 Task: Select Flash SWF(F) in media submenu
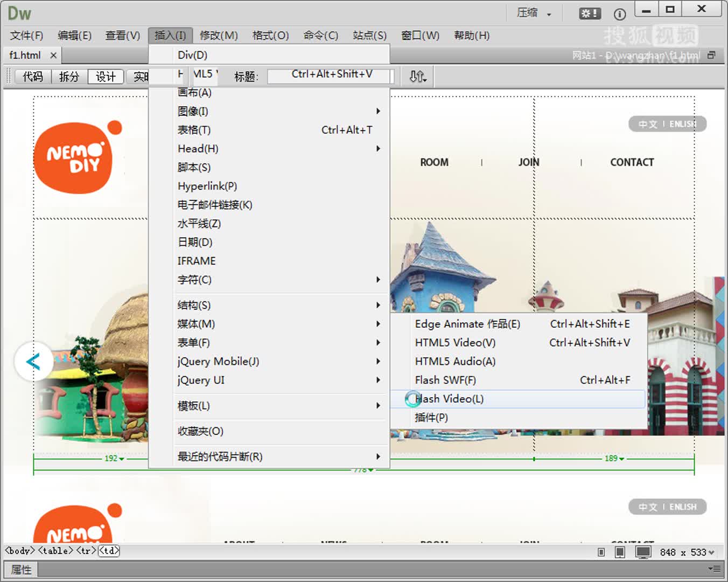click(x=519, y=380)
